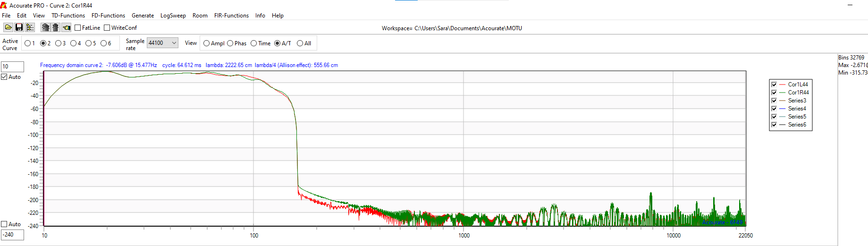The height and width of the screenshot is (246, 868).
Task: Click the lower Y-axis limit field showing -240
Action: tap(12, 235)
